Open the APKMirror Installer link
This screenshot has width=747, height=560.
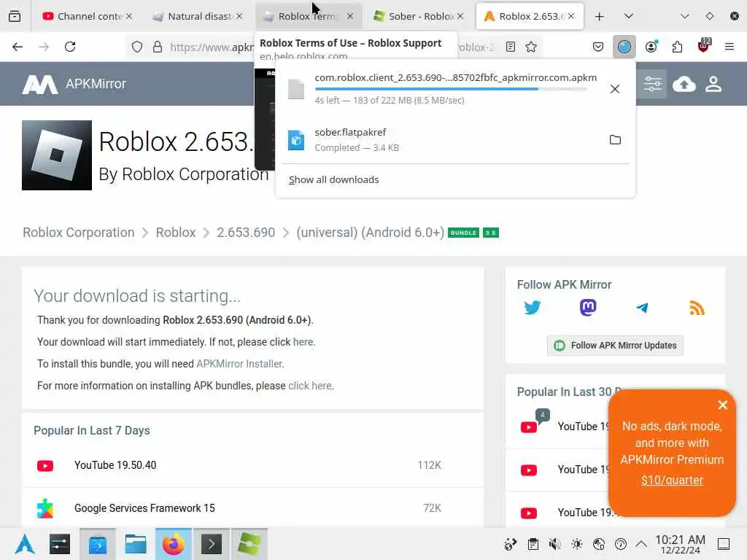click(x=239, y=364)
